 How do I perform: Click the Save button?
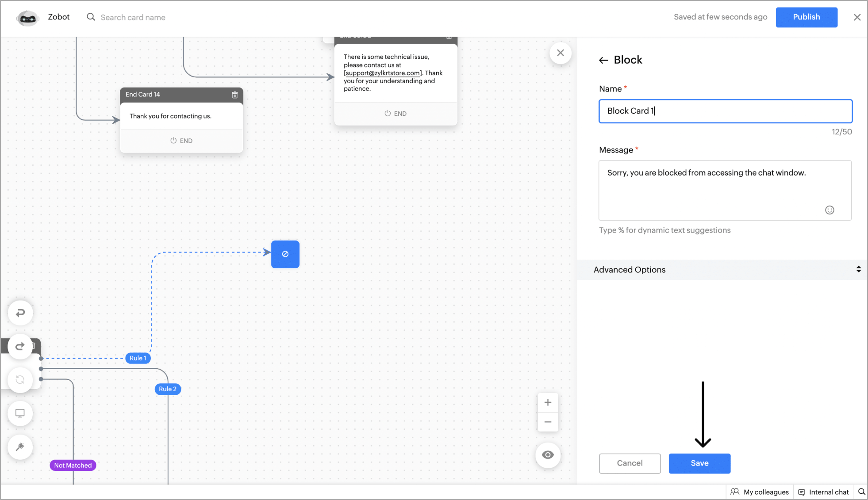[699, 463]
